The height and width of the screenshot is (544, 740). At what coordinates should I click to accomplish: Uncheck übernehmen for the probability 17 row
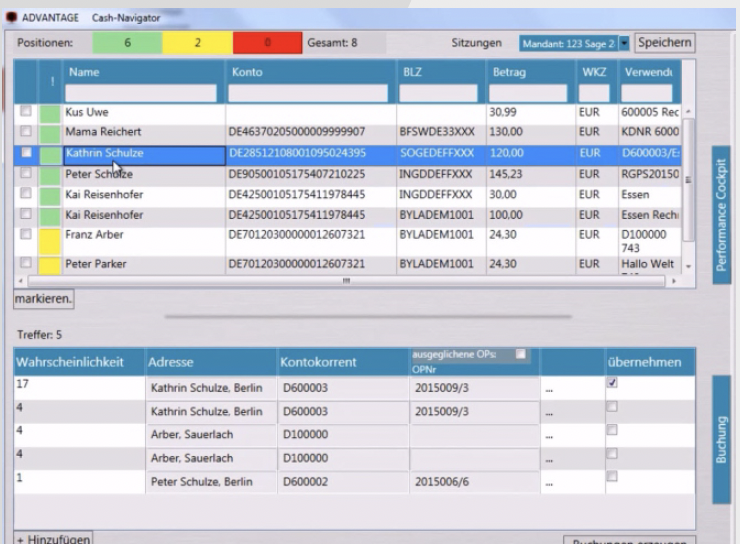[612, 383]
